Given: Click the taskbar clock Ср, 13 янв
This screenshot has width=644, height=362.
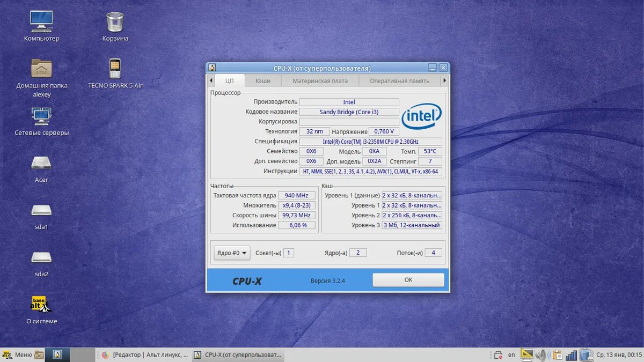Looking at the screenshot, I should [619, 354].
